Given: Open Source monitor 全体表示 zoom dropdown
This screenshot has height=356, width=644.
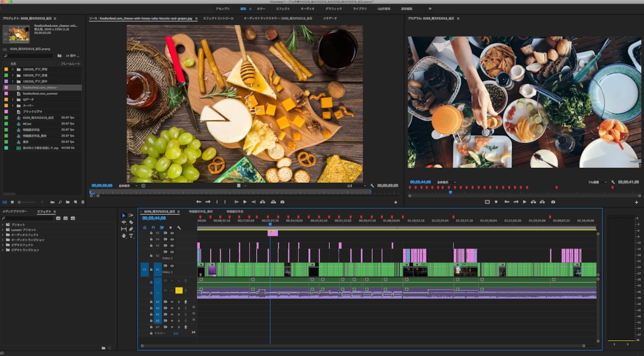Looking at the screenshot, I should pyautogui.click(x=128, y=186).
